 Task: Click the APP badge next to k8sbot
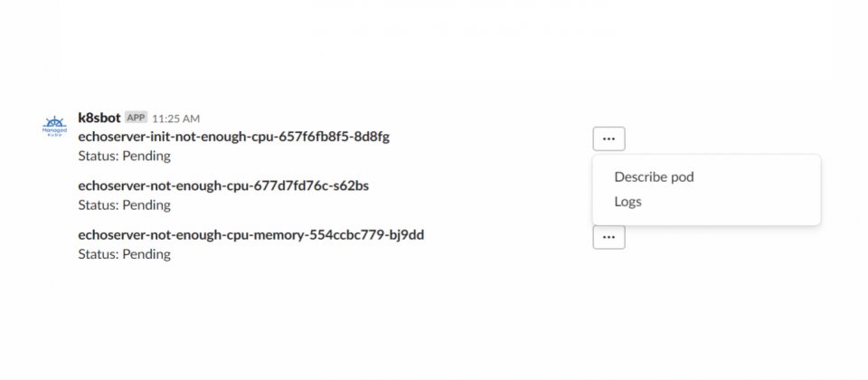(137, 118)
